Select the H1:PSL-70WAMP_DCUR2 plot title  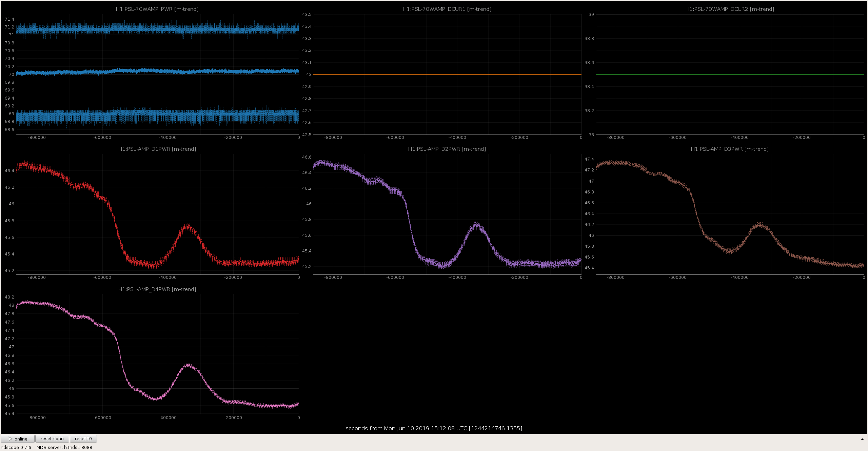(730, 9)
